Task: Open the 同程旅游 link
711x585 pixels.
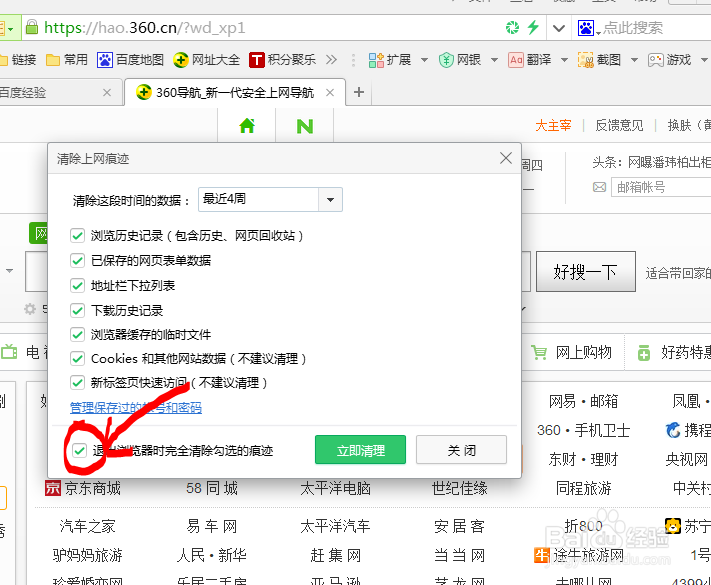Action: pos(584,488)
